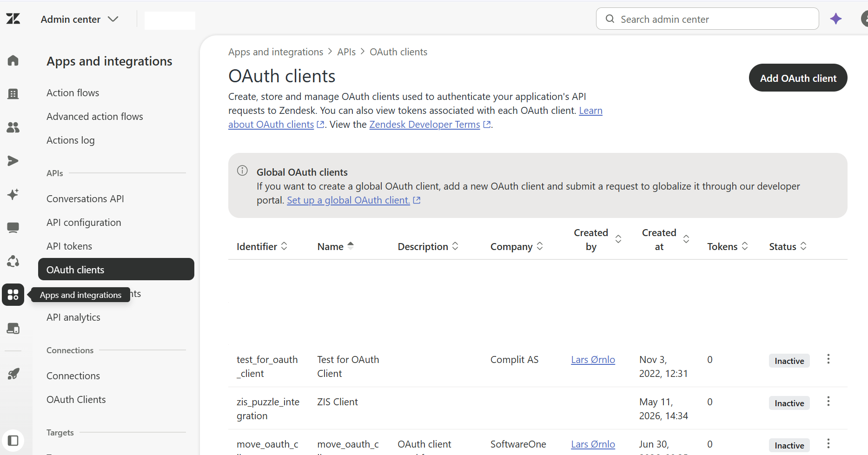Open Actions log menu item
Viewport: 868px width, 455px height.
[x=71, y=140]
